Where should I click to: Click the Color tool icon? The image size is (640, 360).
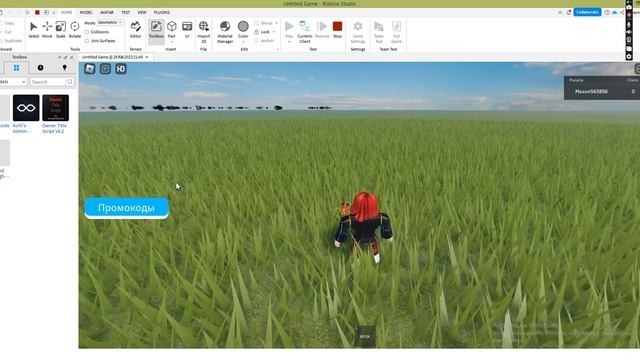243,27
